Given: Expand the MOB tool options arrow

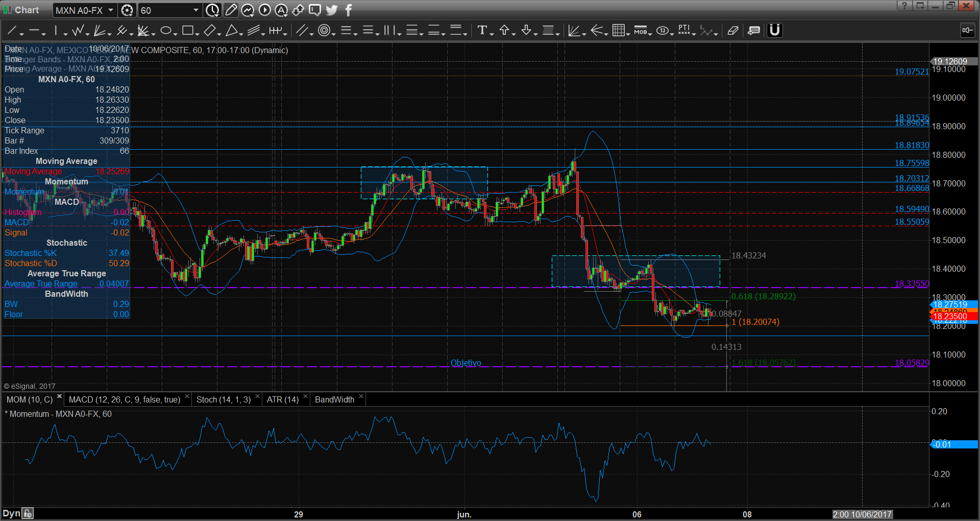Looking at the screenshot, I should (x=650, y=34).
